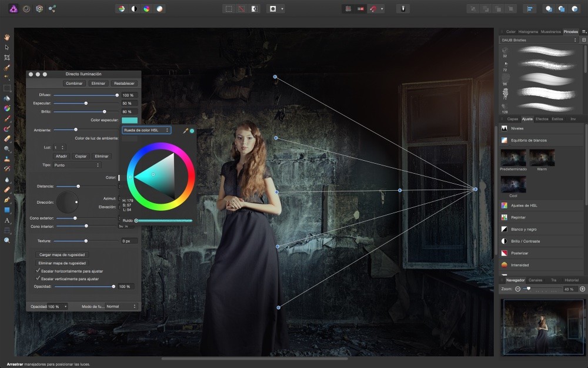This screenshot has width=588, height=368.
Task: Select the Text tool (A) in the toolbar
Action: pos(7,220)
